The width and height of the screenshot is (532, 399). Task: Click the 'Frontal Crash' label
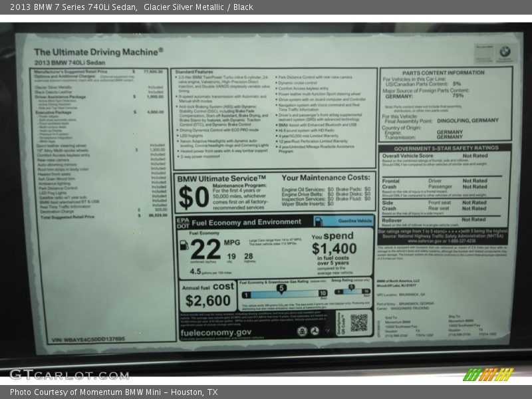tap(391, 184)
